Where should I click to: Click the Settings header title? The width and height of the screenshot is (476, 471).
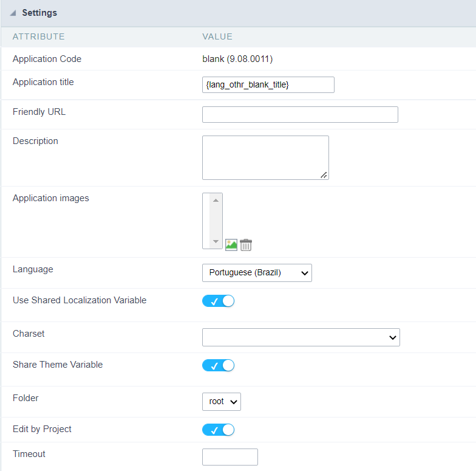39,13
